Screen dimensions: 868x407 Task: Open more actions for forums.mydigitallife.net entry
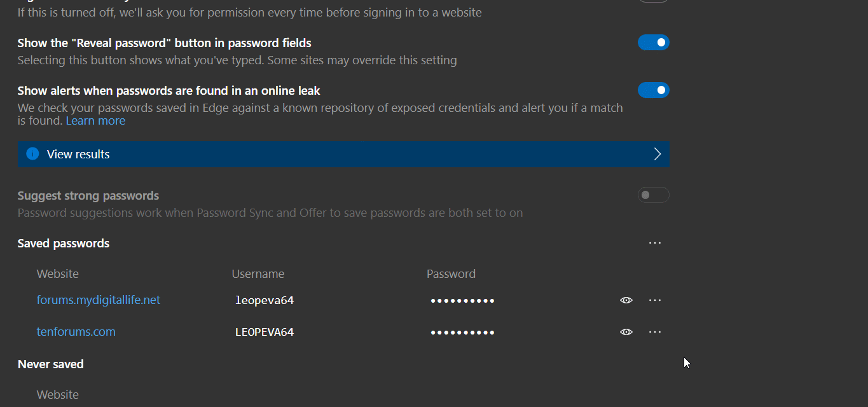pos(655,300)
